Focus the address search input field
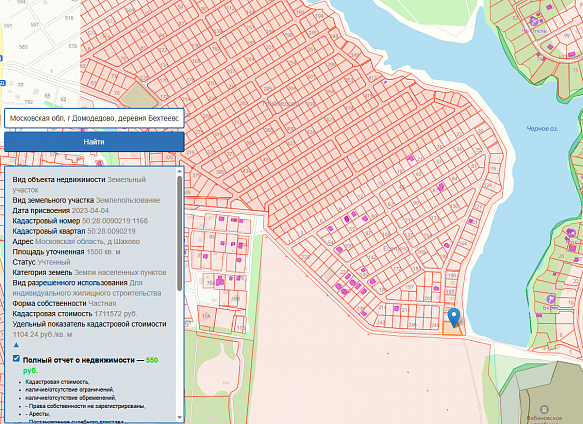583x424 pixels. tap(94, 118)
